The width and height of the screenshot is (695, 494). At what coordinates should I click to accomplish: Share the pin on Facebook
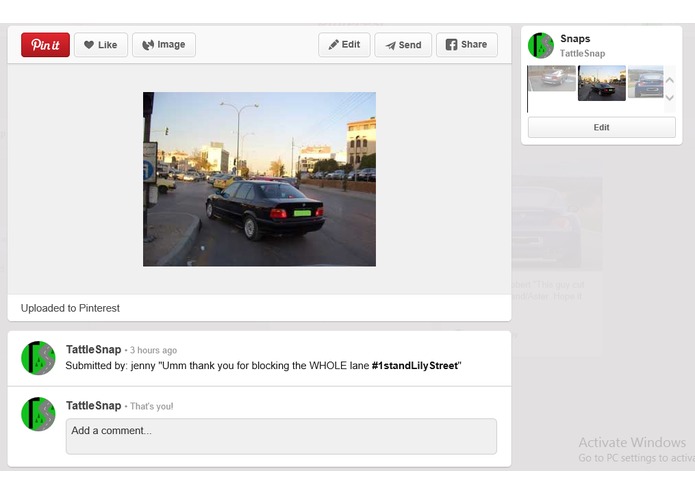coord(467,45)
